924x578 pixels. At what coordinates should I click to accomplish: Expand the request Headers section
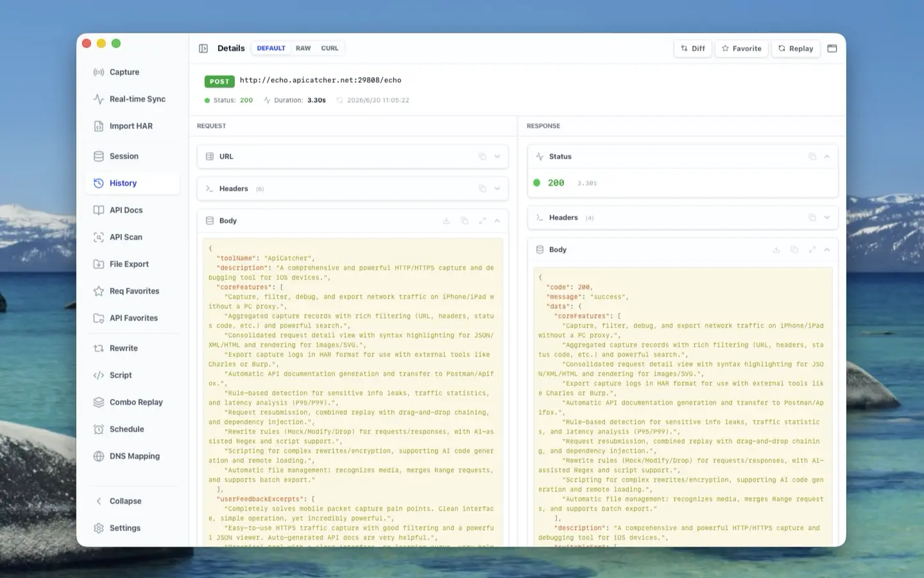point(497,189)
